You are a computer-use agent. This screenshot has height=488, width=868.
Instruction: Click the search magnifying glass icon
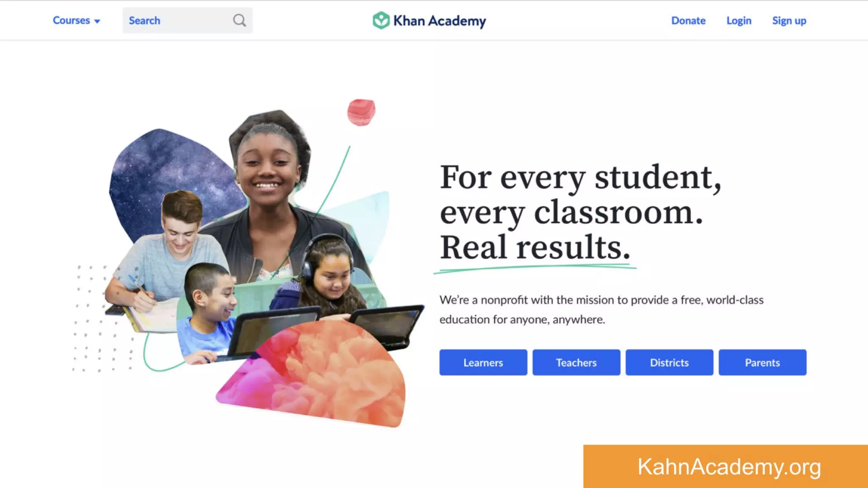pos(239,20)
